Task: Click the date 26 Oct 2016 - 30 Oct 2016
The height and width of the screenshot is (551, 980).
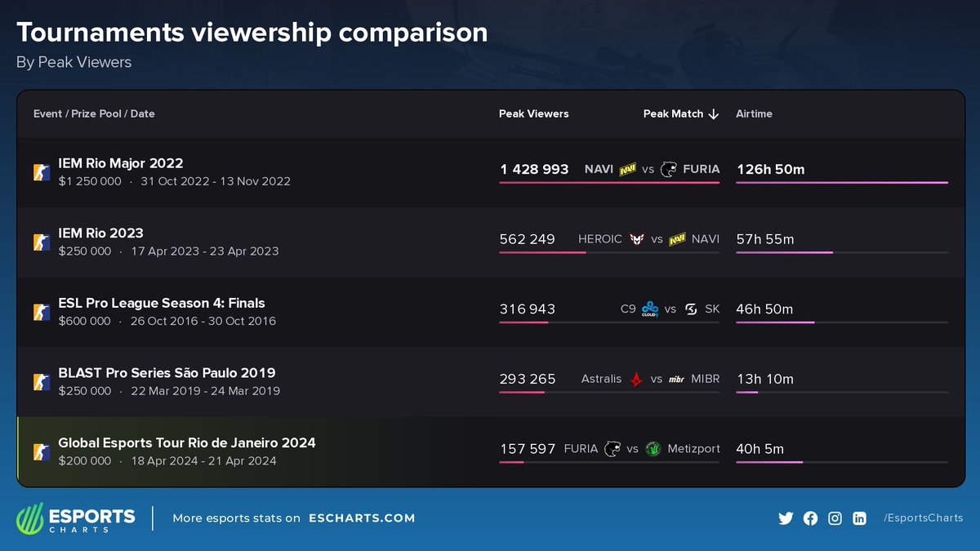Action: [203, 321]
